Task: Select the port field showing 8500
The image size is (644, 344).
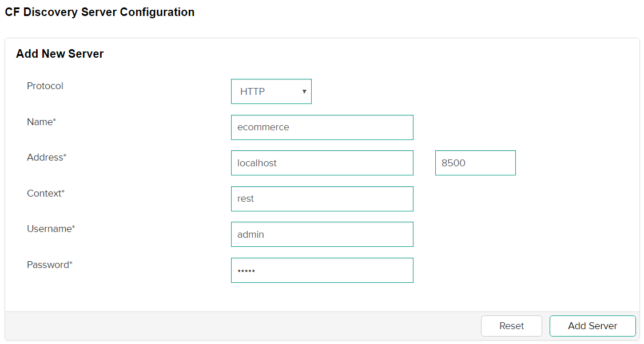Action: 475,163
